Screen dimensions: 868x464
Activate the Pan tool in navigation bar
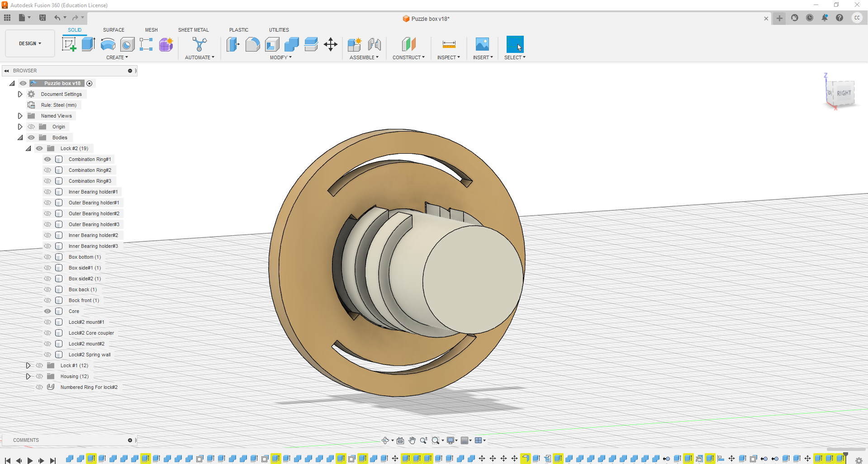tap(412, 440)
